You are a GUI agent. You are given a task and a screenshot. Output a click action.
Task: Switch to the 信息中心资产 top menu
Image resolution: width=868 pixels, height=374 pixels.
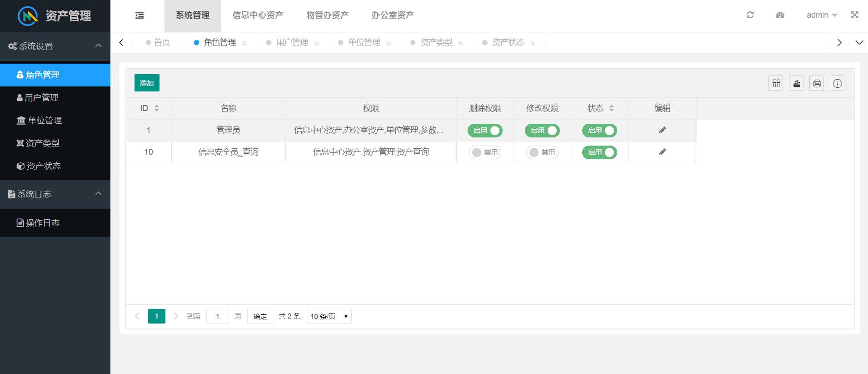[258, 15]
